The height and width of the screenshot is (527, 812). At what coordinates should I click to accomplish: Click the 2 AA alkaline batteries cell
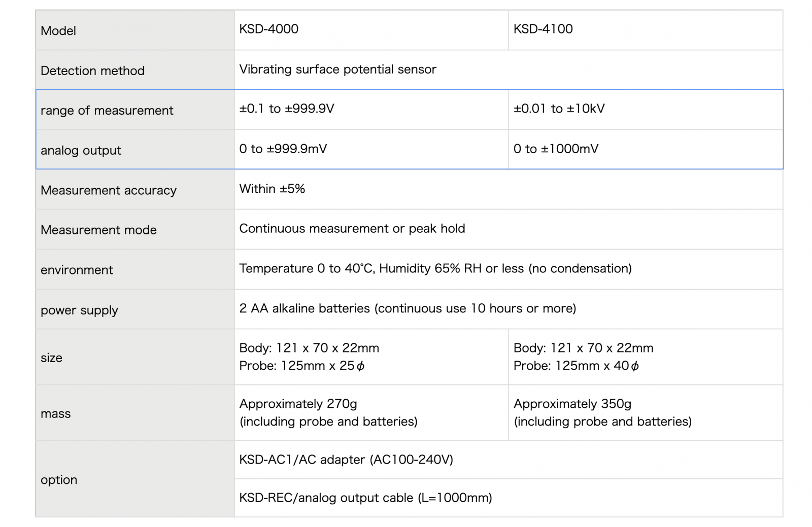pyautogui.click(x=509, y=309)
